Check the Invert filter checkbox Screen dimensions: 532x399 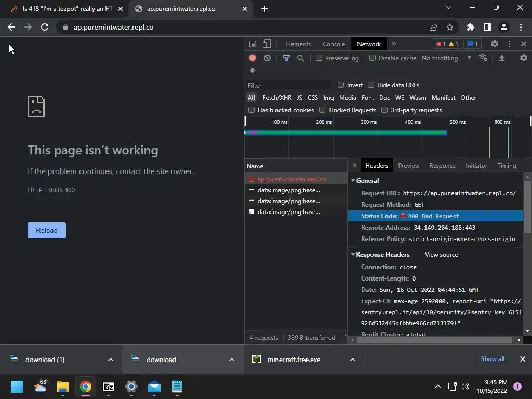click(341, 85)
